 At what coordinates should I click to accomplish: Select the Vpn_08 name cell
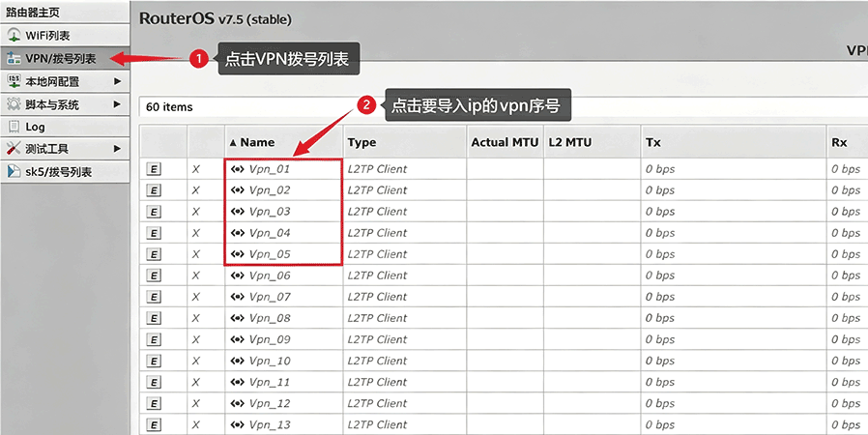(x=284, y=318)
